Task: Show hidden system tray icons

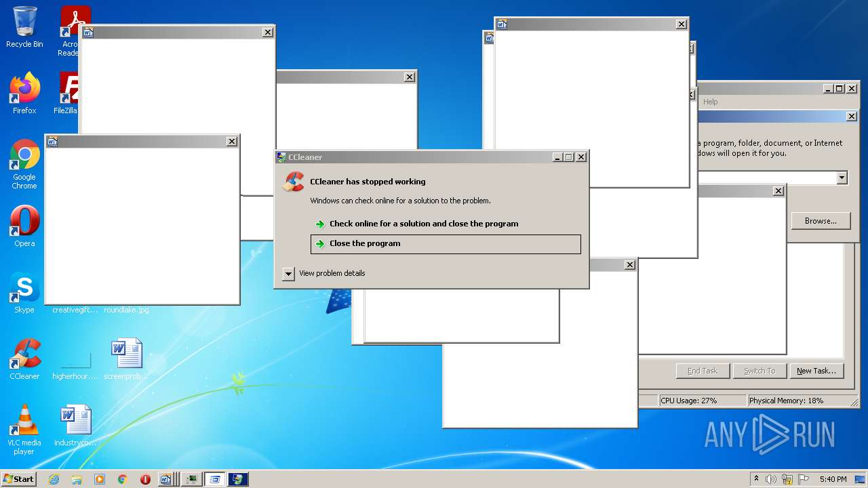Action: (756, 479)
